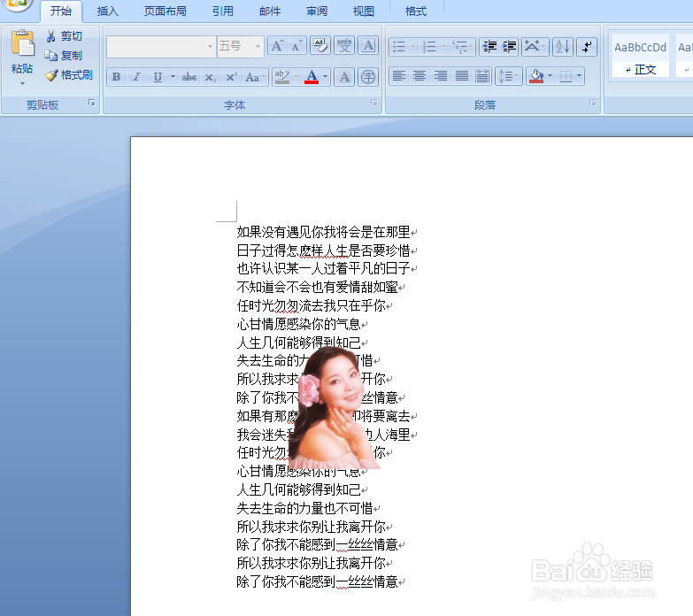The height and width of the screenshot is (616, 693).
Task: Cut the selection with 剪切
Action: pos(65,36)
